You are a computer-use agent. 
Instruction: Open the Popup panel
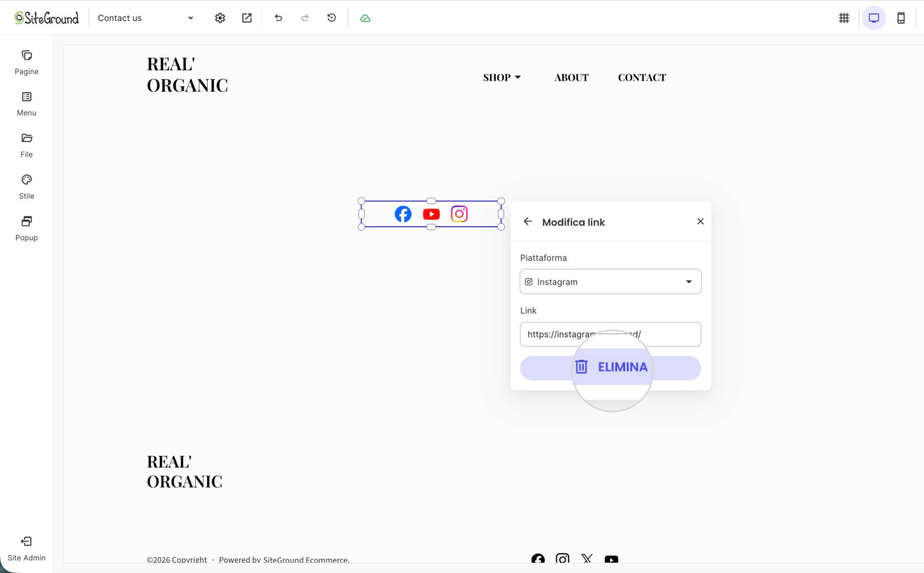coord(26,228)
